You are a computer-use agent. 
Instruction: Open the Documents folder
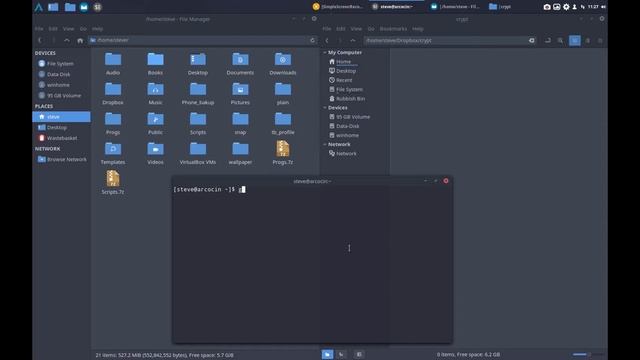point(240,63)
